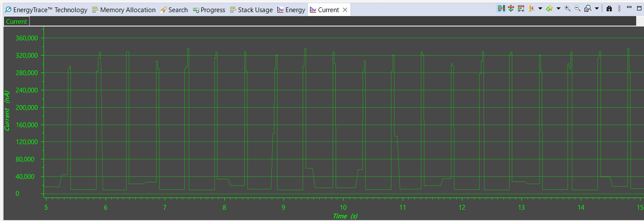Click the ruler measurement marker icon

[x=531, y=8]
